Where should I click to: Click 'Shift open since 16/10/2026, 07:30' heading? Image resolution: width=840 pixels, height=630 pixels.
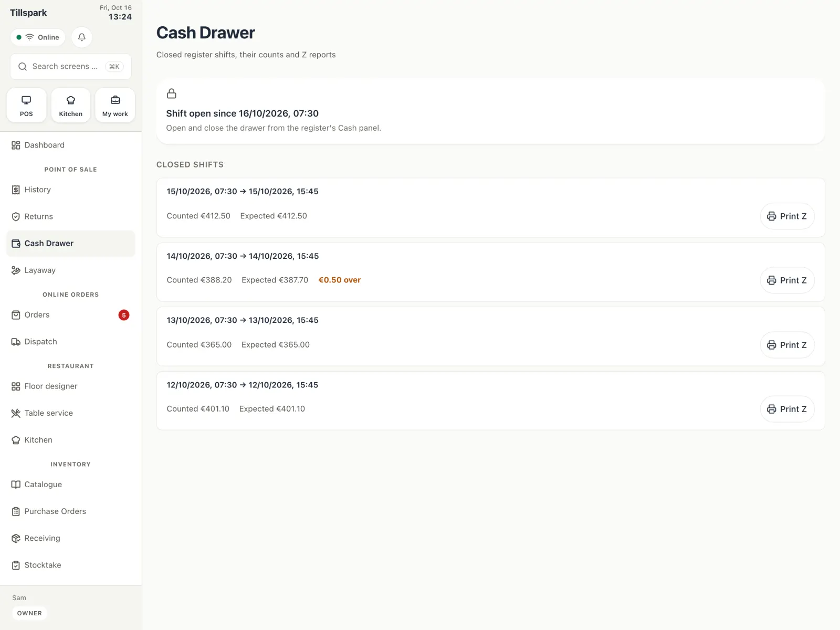[x=243, y=113]
